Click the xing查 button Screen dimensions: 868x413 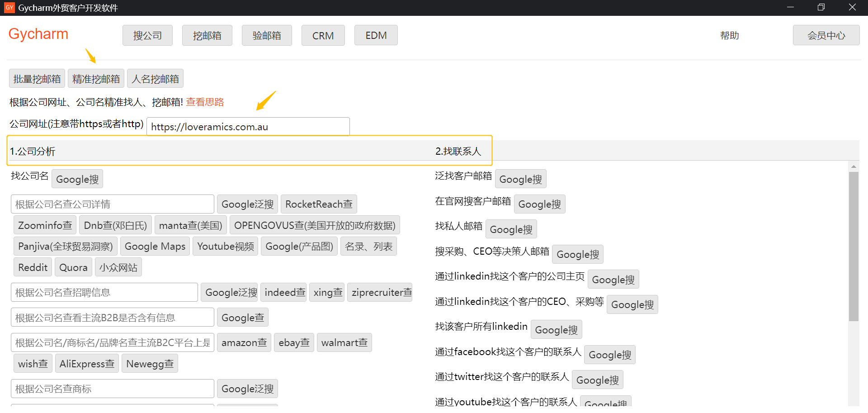pos(327,293)
